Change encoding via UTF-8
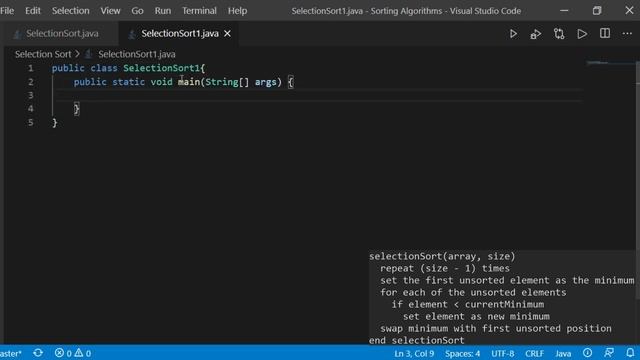The width and height of the screenshot is (640, 360). click(x=502, y=353)
